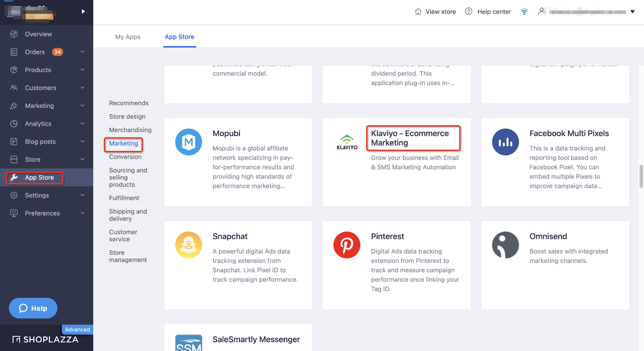Expand the Settings menu chevron
The width and height of the screenshot is (644, 351).
click(83, 195)
